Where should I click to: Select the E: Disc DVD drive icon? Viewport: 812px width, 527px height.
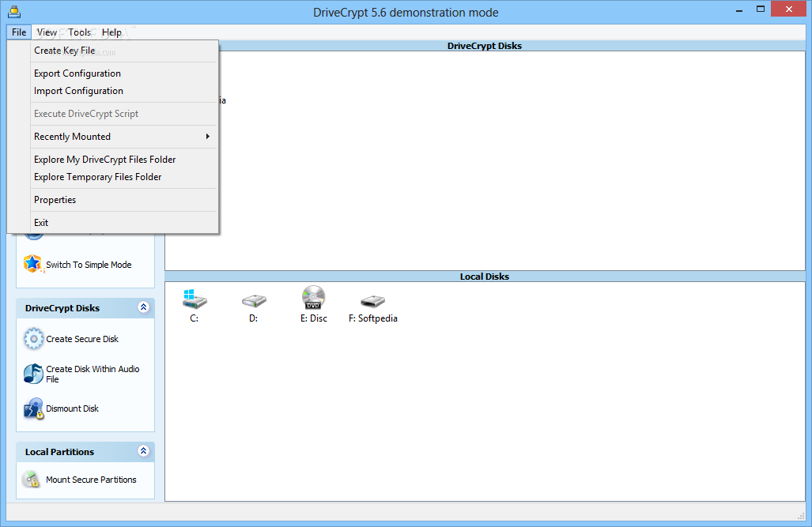coord(313,298)
